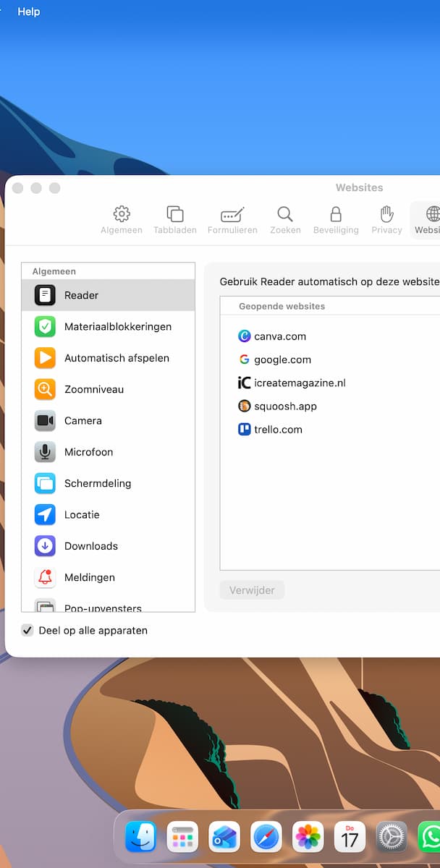Select Reader in the sidebar
440x868 pixels.
pyautogui.click(x=109, y=295)
